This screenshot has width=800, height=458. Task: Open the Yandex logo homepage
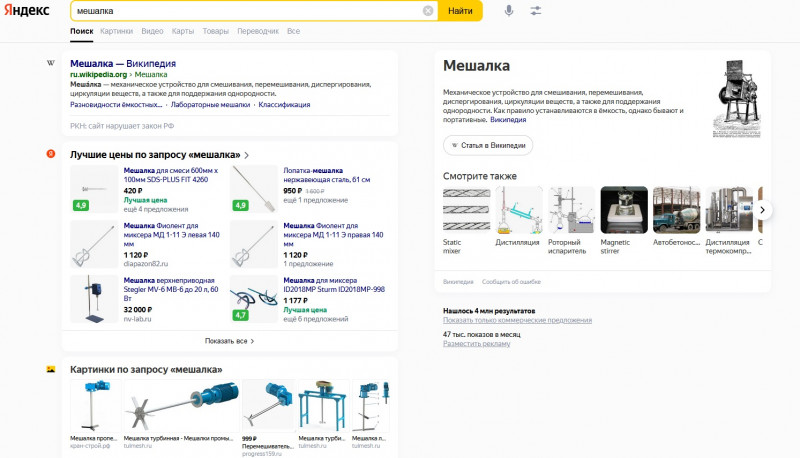(27, 10)
